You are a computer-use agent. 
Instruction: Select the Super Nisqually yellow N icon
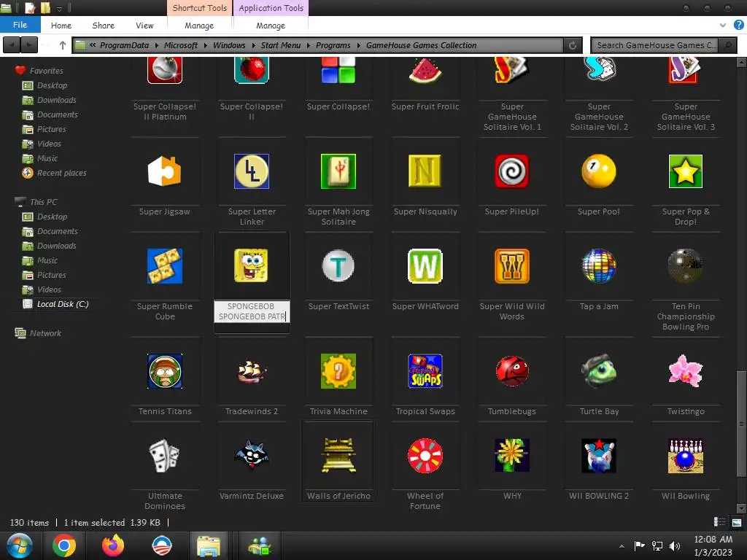(x=425, y=171)
